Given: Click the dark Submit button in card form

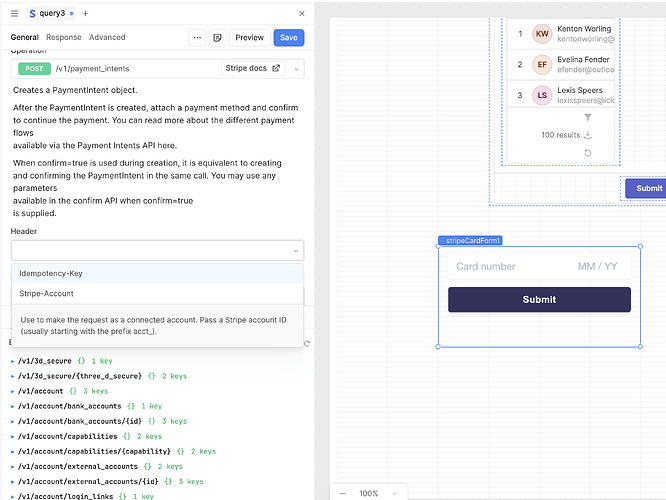Looking at the screenshot, I should click(539, 299).
